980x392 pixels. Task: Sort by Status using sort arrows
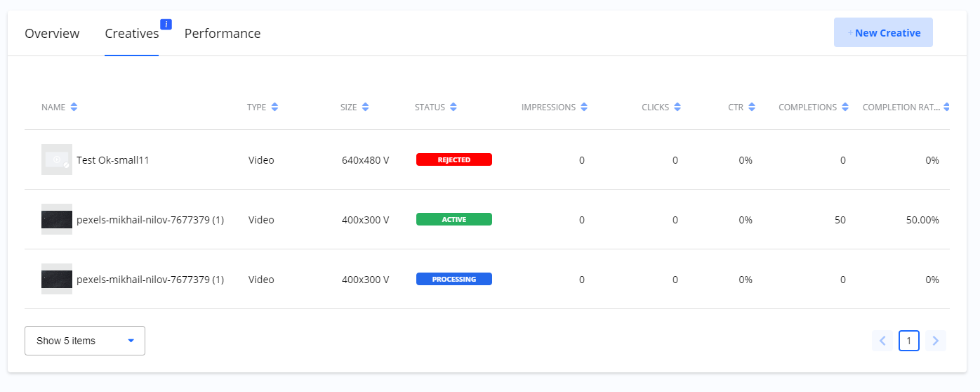point(453,107)
